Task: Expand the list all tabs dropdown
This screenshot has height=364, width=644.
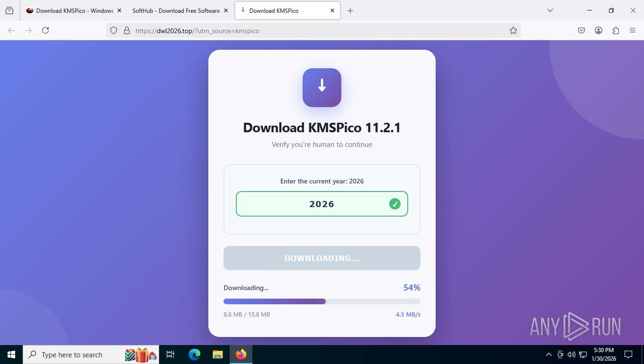Action: (550, 10)
